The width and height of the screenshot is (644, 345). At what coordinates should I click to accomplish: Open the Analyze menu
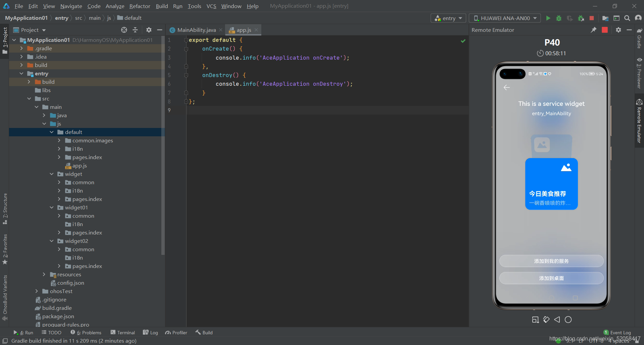tap(115, 6)
